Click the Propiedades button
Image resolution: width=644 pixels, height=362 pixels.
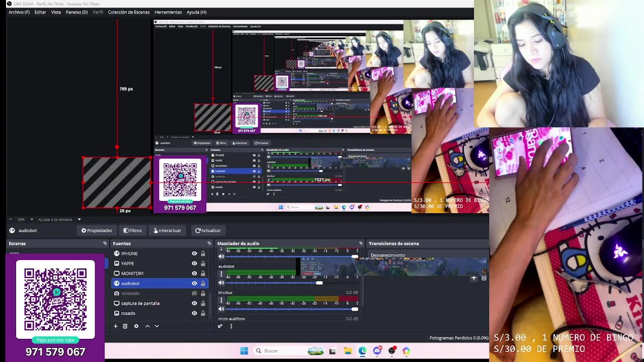click(x=97, y=230)
